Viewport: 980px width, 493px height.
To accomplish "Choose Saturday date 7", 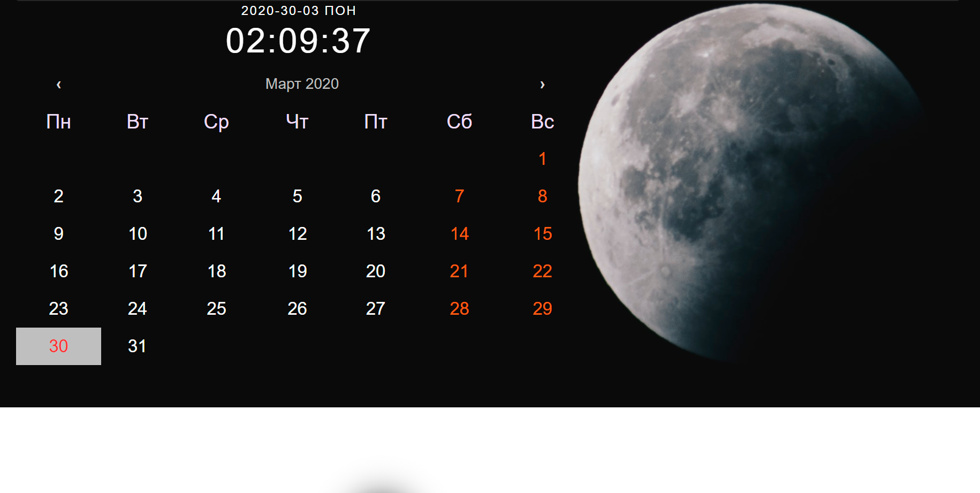I will coord(459,196).
